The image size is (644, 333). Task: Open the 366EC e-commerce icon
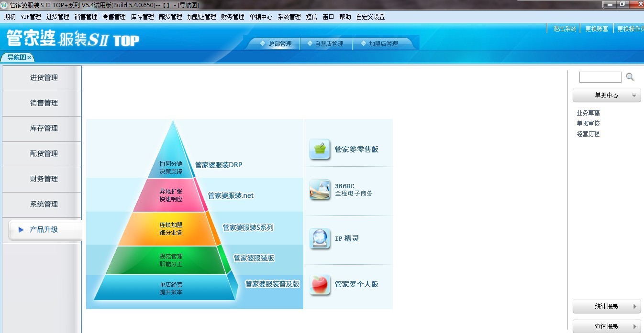point(320,190)
